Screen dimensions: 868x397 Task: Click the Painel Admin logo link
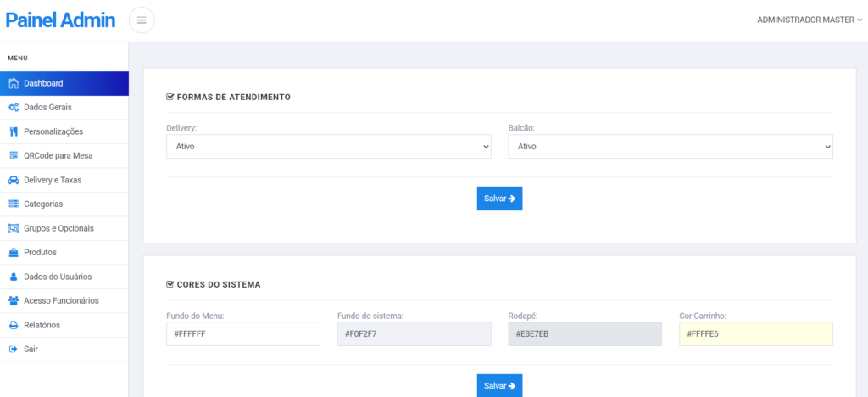click(x=60, y=20)
